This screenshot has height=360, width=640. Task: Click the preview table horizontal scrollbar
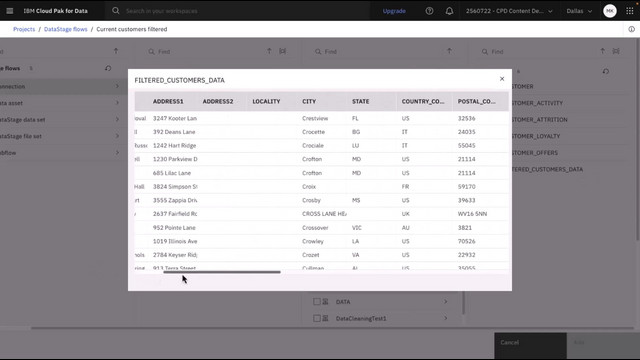(222, 272)
